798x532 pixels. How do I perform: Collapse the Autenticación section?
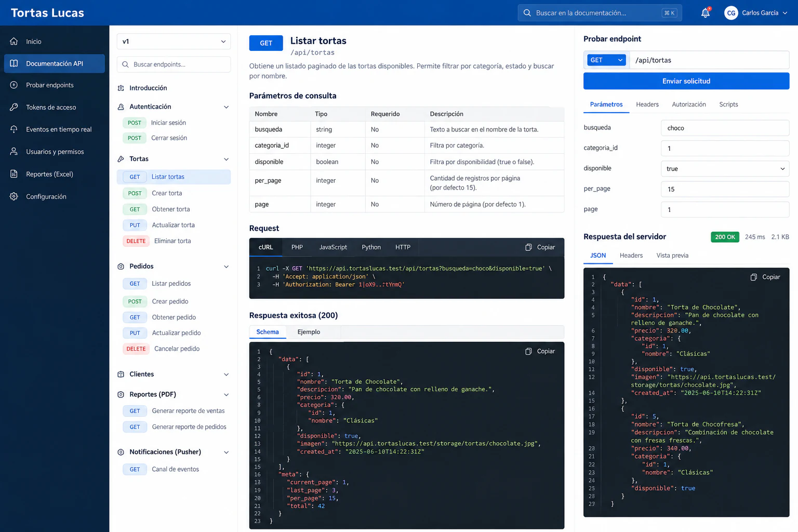pyautogui.click(x=226, y=107)
